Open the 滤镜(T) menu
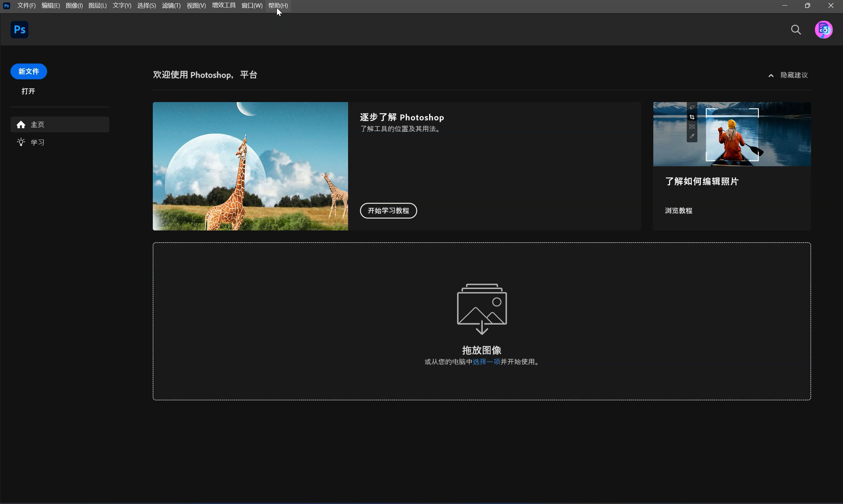 click(171, 6)
